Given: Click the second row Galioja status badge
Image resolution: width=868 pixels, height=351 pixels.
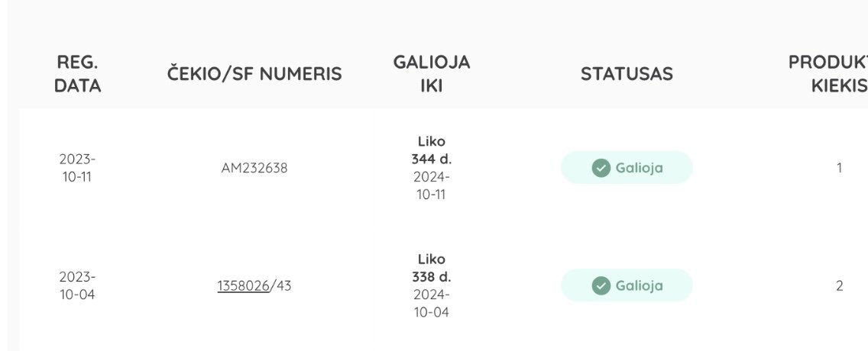Looking at the screenshot, I should coord(627,286).
